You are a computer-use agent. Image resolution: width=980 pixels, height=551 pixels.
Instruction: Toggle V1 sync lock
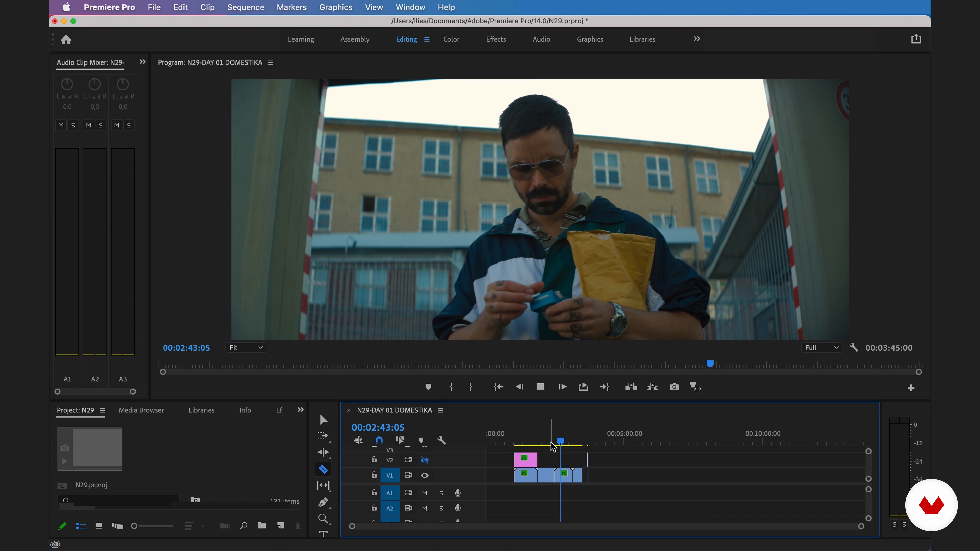point(408,475)
